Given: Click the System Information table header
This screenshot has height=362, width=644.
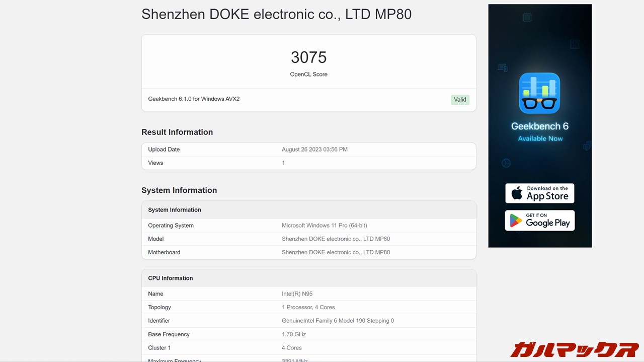Looking at the screenshot, I should coord(175,210).
